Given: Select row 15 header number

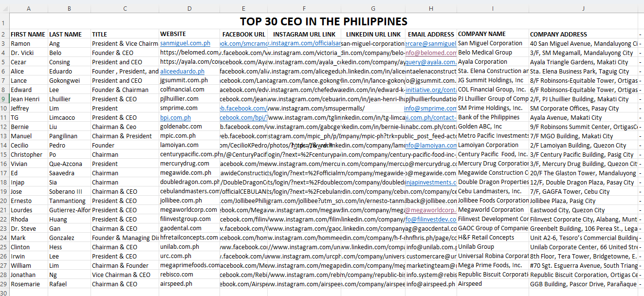Looking at the screenshot, I should [4, 154].
